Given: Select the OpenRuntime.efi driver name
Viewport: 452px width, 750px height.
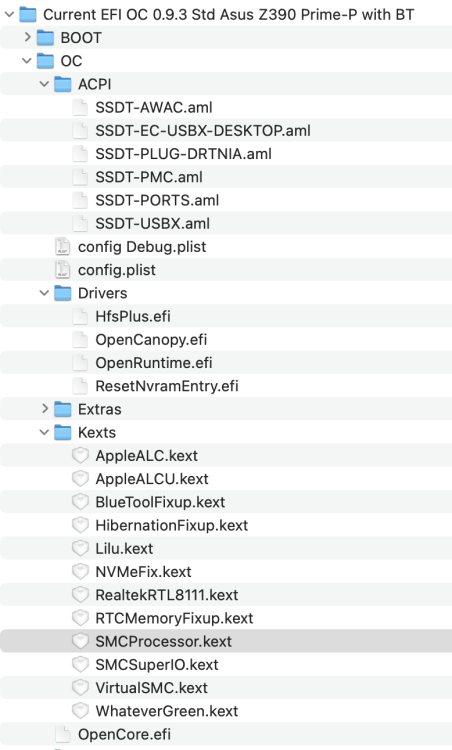Looking at the screenshot, I should [154, 363].
